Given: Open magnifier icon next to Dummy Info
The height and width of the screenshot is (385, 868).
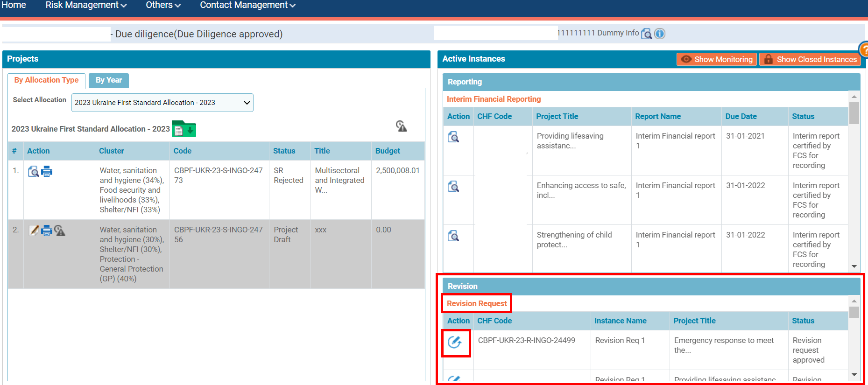Looking at the screenshot, I should (x=647, y=34).
